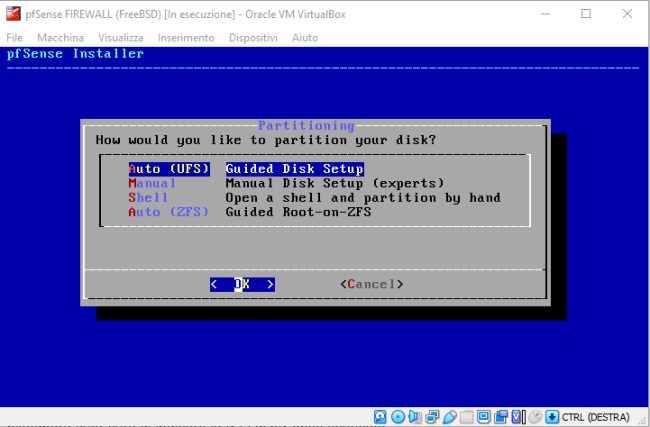Open the audio indicator in status bar
Viewport: 650px width, 427px height.
pos(415,417)
